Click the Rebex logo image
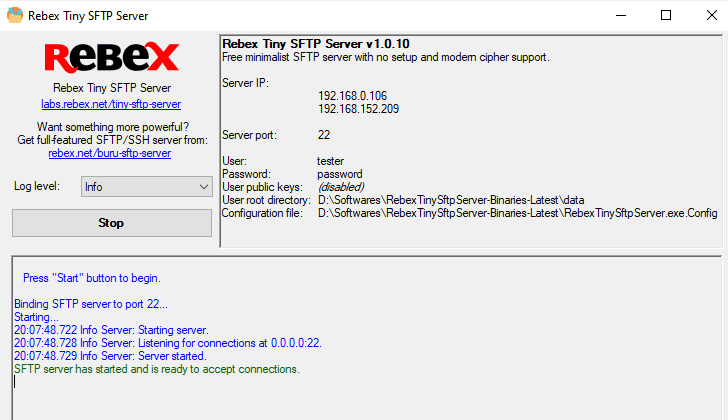 pos(111,58)
